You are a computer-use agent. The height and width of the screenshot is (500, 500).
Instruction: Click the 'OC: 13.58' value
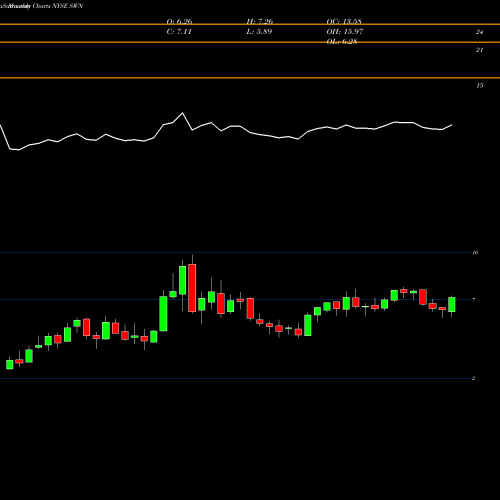point(344,21)
